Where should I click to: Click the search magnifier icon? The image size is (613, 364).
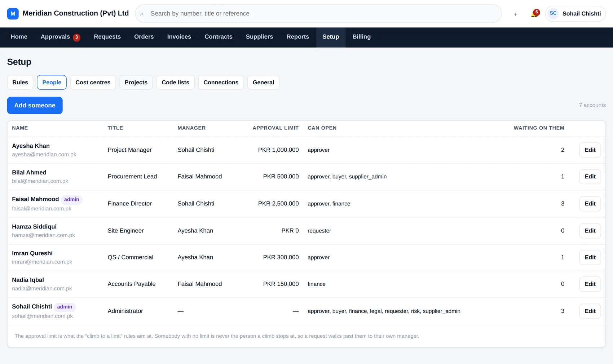(x=142, y=14)
